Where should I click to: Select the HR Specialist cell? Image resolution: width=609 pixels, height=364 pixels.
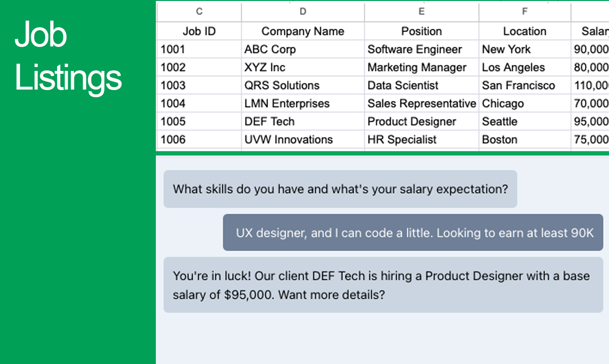click(x=422, y=140)
